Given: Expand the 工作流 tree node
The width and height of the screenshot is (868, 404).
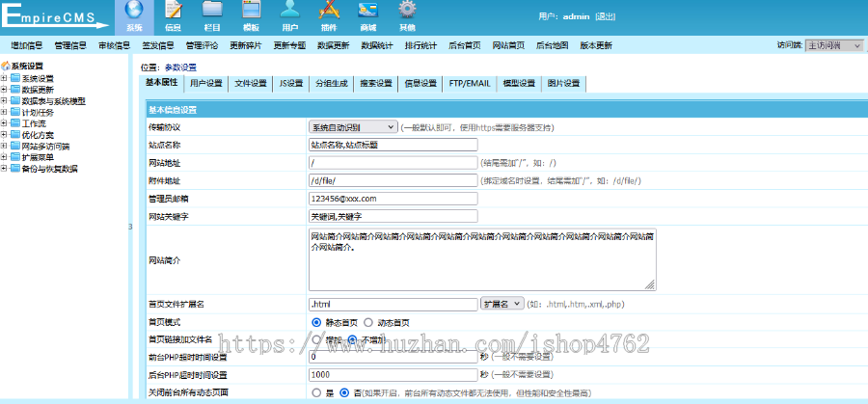Looking at the screenshot, I should (4, 123).
